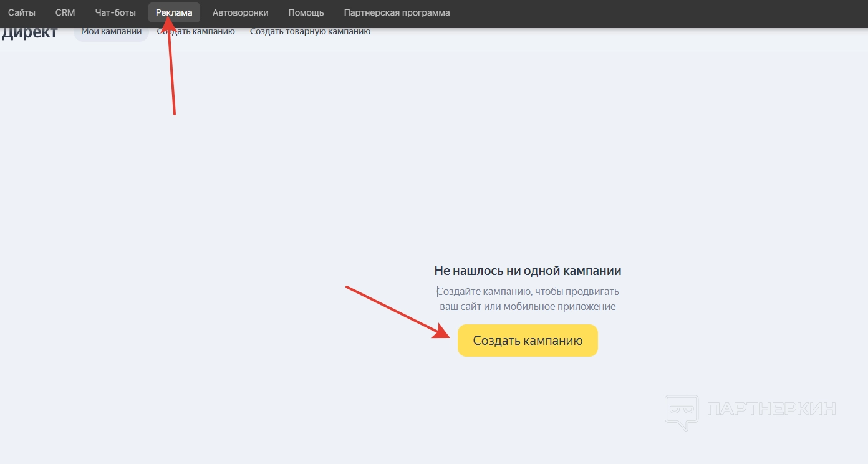Click the yellow Создать кампанию button
Screen dimensions: 868x464
tap(528, 341)
